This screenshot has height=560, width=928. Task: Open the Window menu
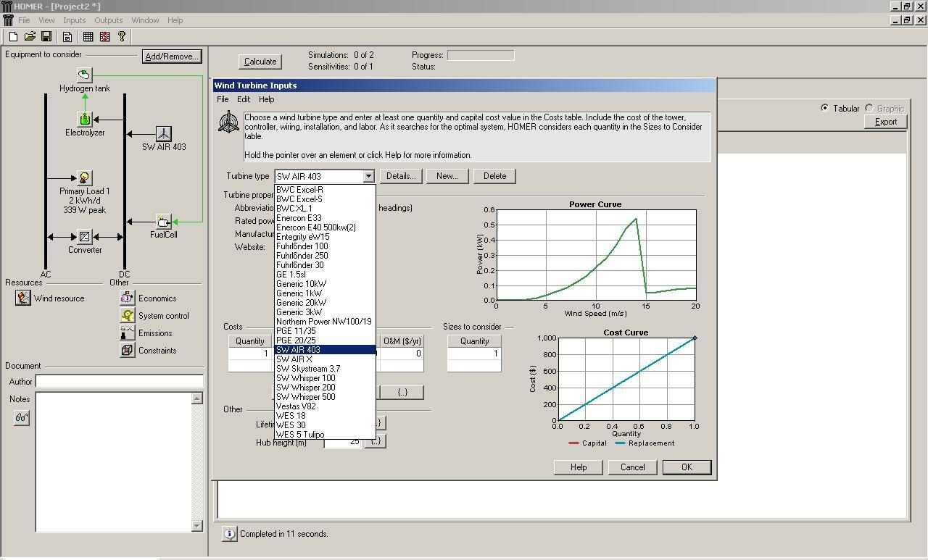[x=145, y=20]
